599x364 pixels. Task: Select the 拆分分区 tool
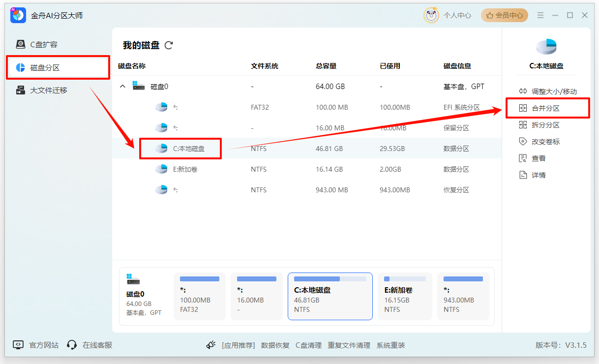[x=543, y=125]
